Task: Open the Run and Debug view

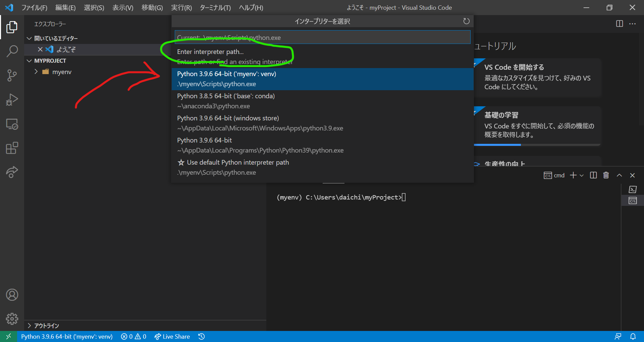Action: point(12,100)
